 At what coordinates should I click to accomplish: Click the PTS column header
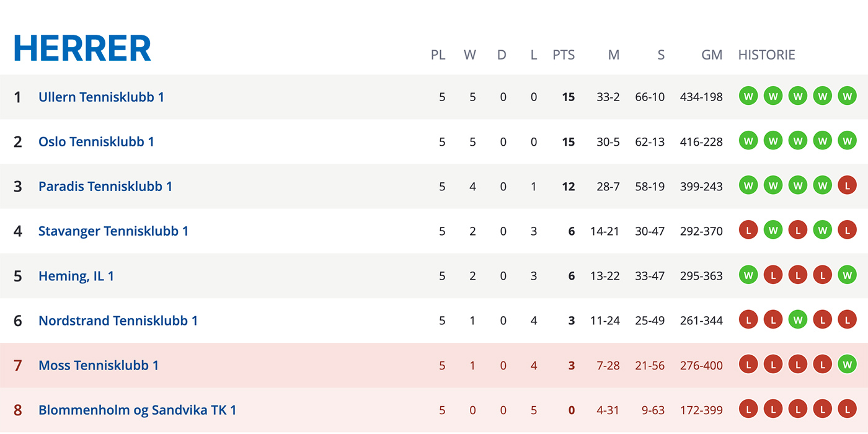564,55
